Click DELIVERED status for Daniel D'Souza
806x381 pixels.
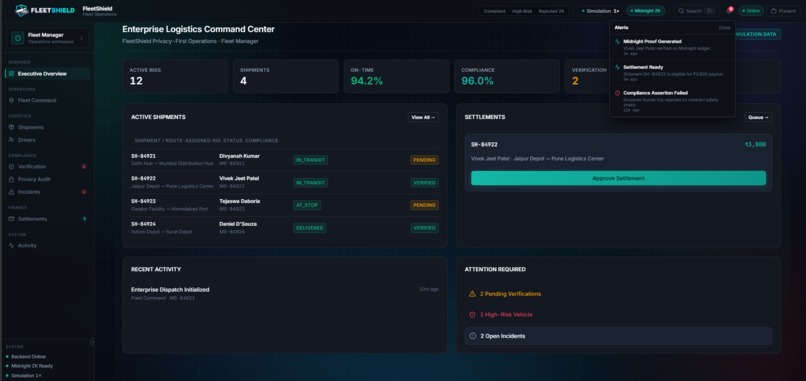(309, 228)
